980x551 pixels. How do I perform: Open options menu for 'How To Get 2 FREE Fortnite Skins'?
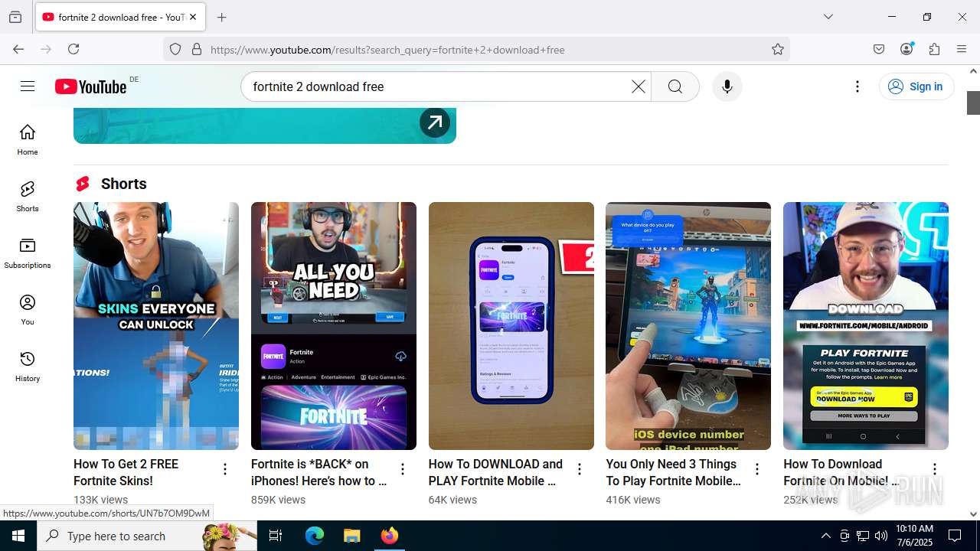[225, 469]
